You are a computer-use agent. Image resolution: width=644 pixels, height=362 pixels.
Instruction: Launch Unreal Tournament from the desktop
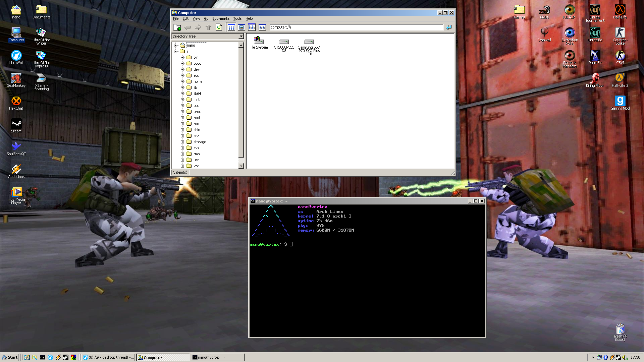tap(595, 13)
